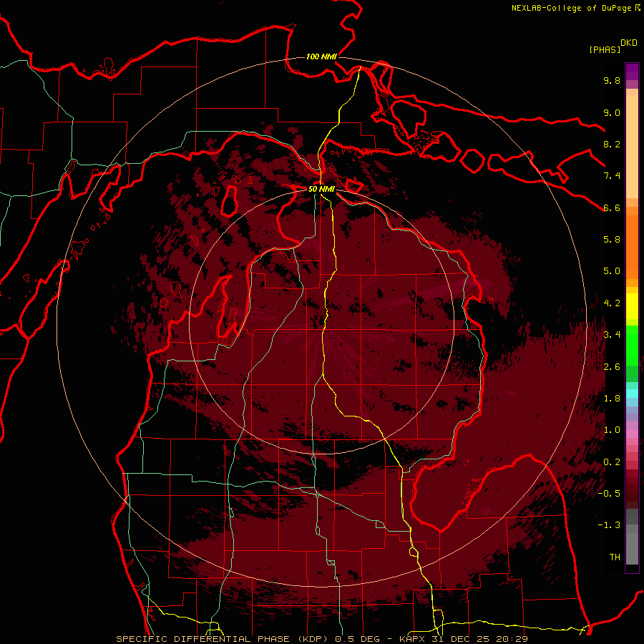Click the 0.2 scale value

point(612,462)
